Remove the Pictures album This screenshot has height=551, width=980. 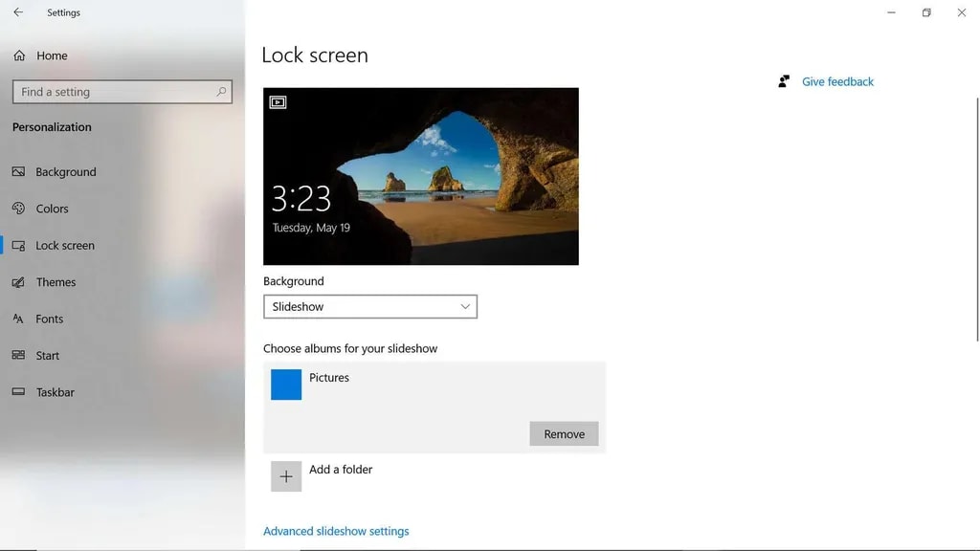click(x=564, y=434)
